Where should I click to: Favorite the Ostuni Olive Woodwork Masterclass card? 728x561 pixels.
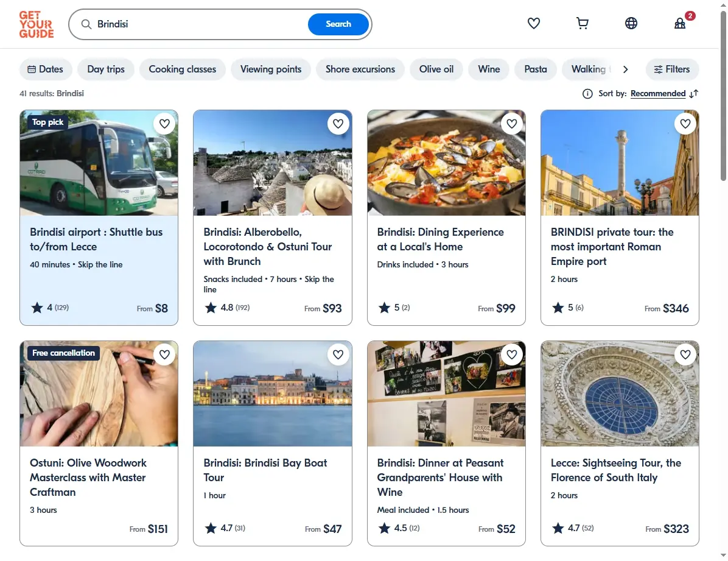[164, 355]
